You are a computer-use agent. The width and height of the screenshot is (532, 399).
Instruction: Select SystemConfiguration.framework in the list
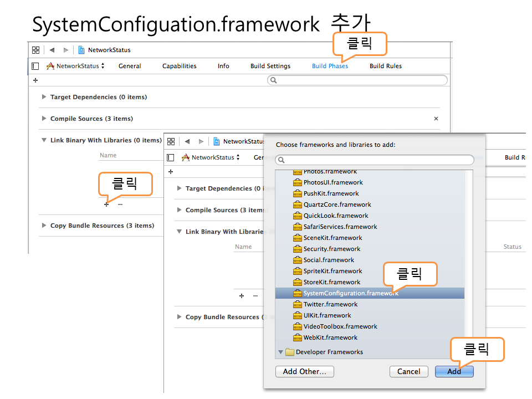pos(351,293)
